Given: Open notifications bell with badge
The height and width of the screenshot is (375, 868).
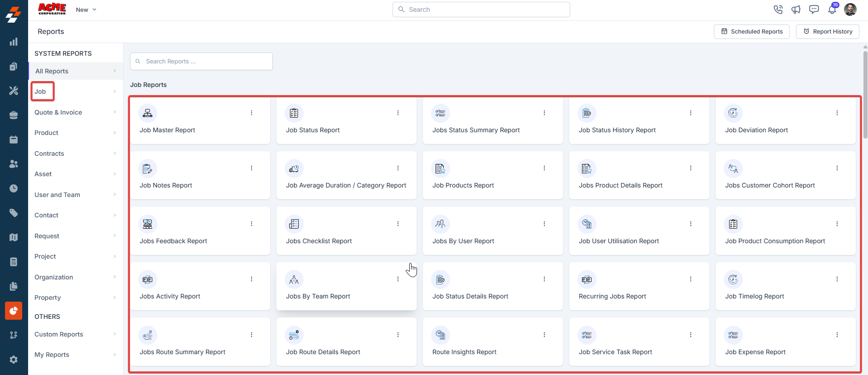Looking at the screenshot, I should [x=832, y=9].
